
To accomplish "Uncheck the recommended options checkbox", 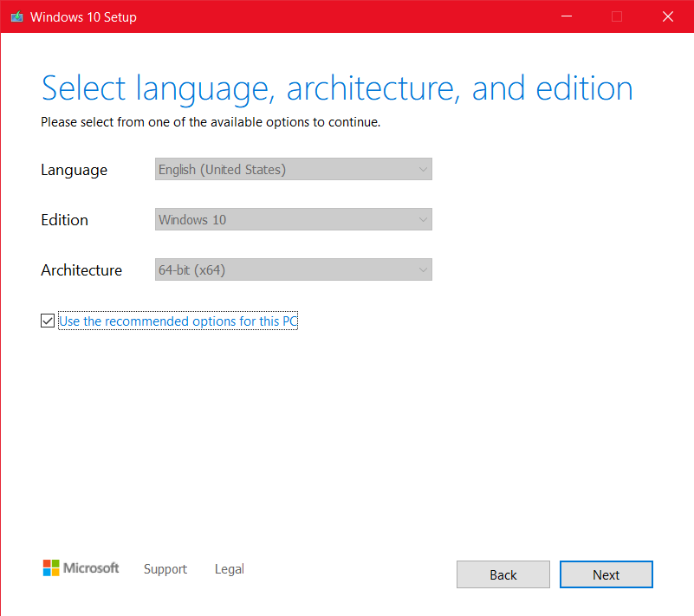I will pos(48,321).
